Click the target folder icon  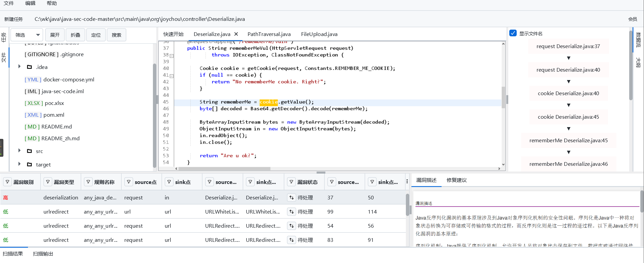[29, 164]
